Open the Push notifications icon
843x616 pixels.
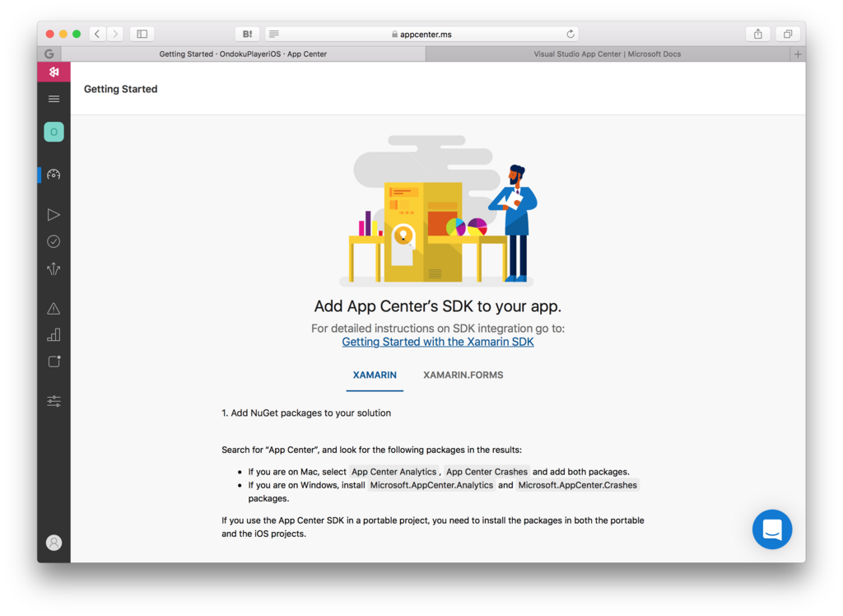54,362
